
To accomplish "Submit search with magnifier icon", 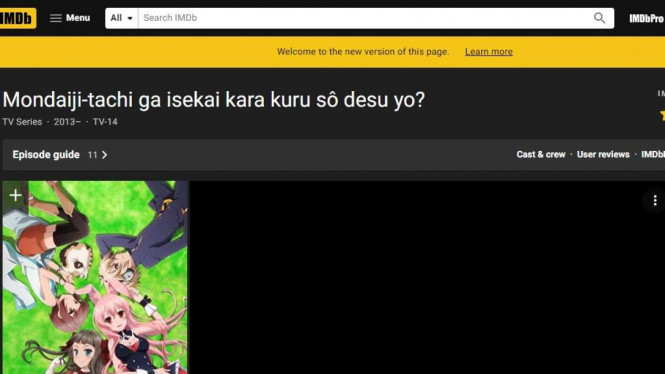I will [x=599, y=18].
